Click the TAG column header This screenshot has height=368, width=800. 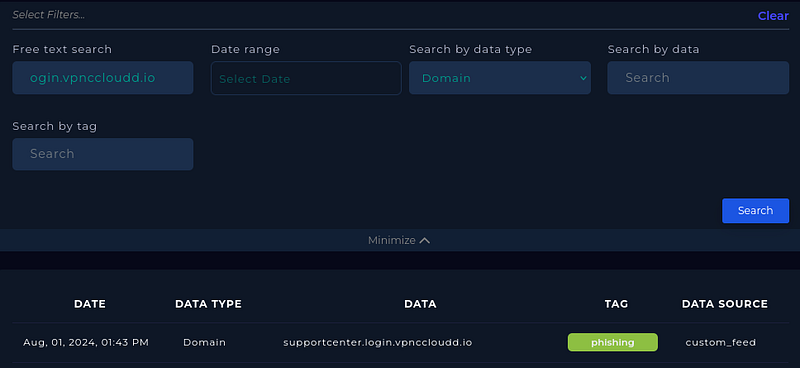[616, 304]
